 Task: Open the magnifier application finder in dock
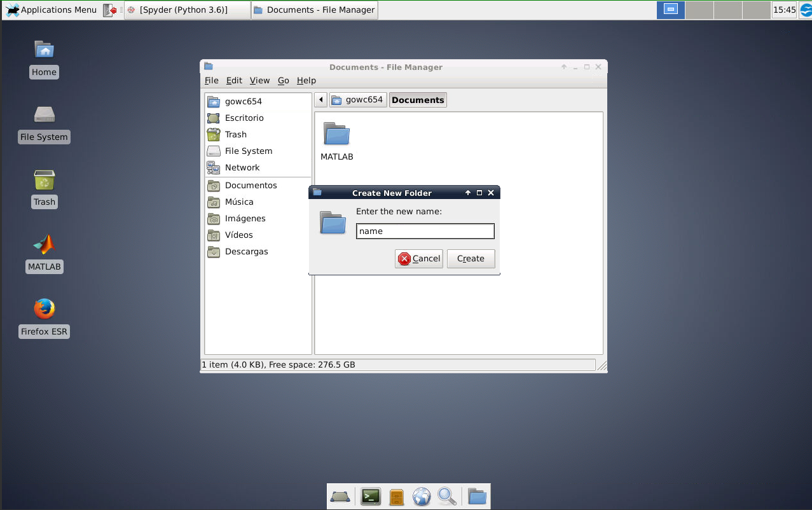tap(447, 496)
